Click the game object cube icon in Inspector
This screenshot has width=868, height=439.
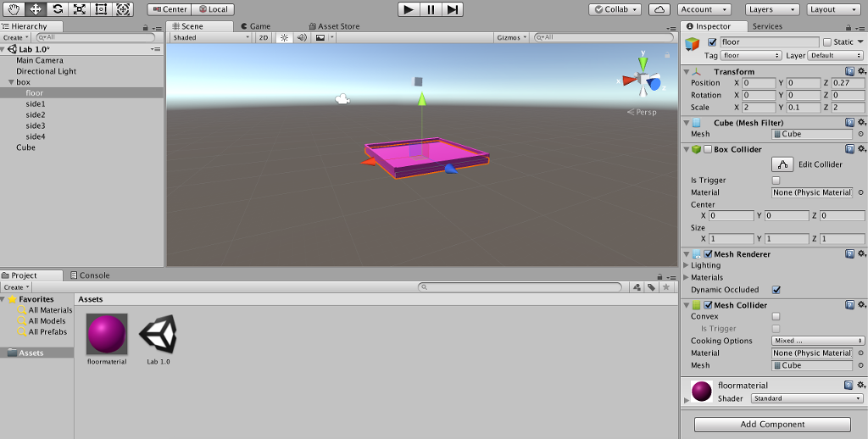coord(693,44)
